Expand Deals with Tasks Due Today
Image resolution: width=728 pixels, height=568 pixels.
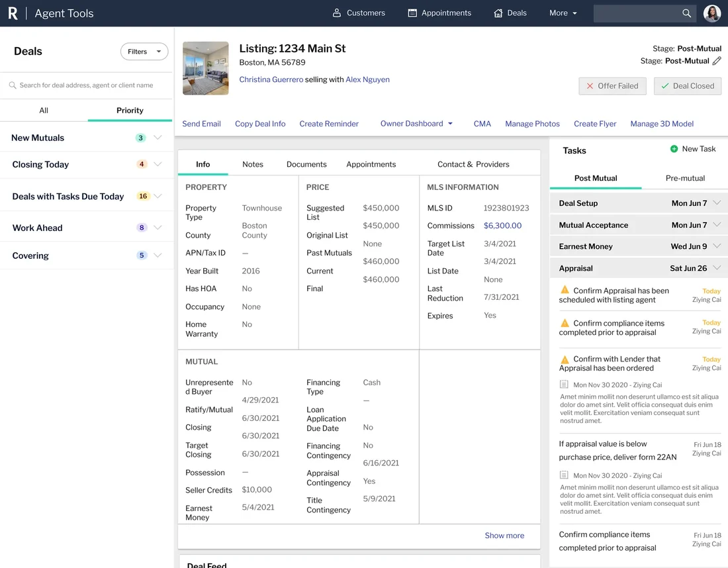click(158, 196)
